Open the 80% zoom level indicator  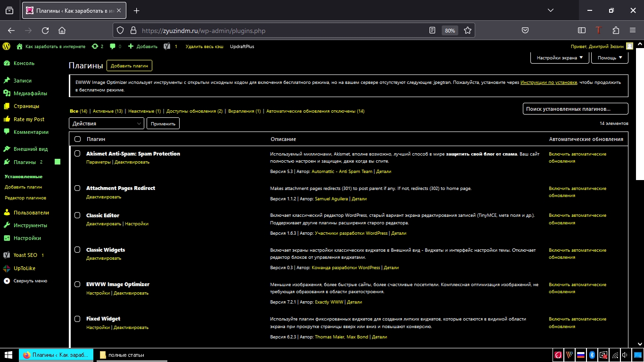[x=450, y=30]
